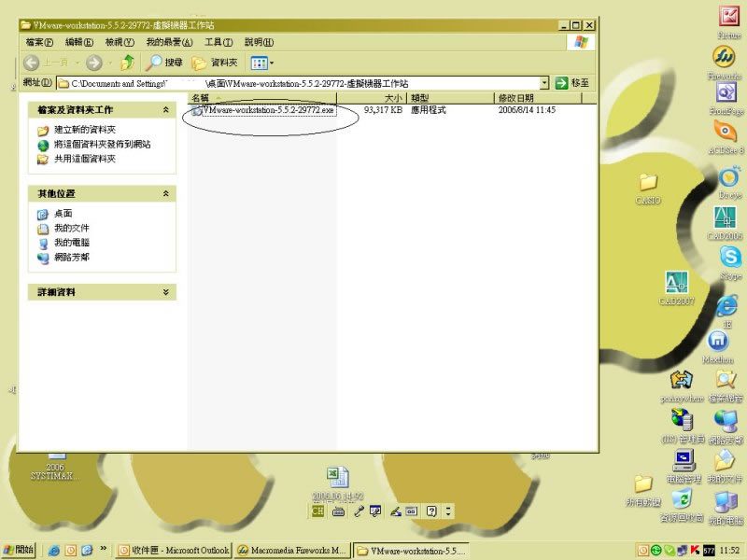747x560 pixels.
Task: Sort by Size (大小) column header
Action: click(x=372, y=98)
